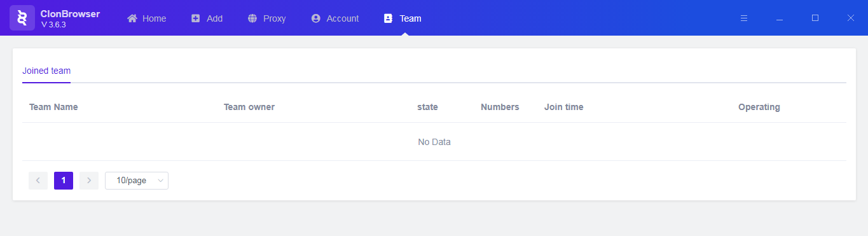Select the Joined team tab

(x=46, y=71)
